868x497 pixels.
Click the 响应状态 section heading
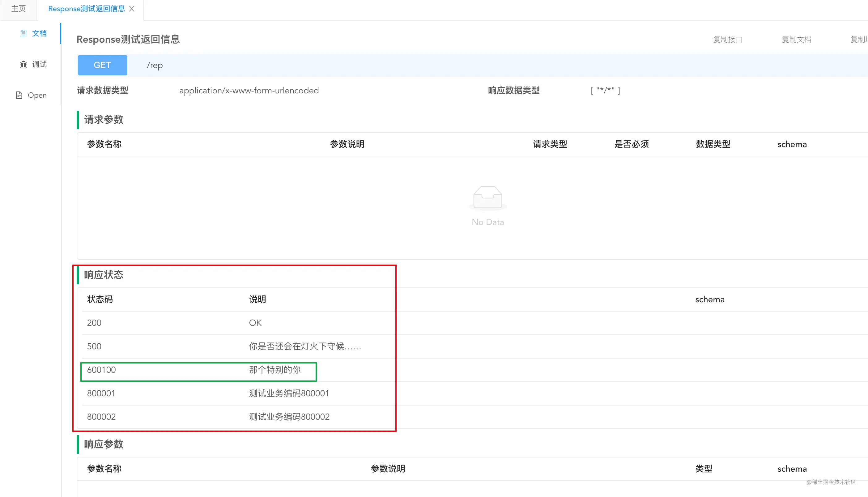[104, 275]
